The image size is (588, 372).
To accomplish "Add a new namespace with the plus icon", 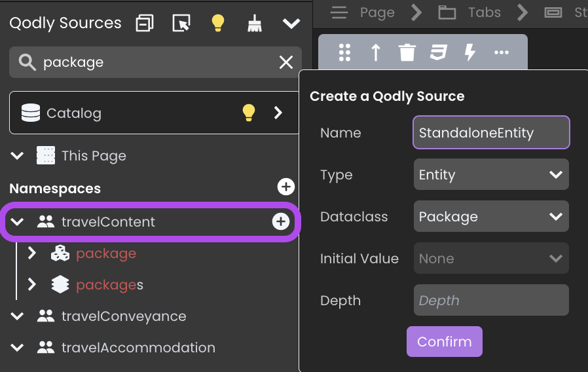I will [x=285, y=187].
